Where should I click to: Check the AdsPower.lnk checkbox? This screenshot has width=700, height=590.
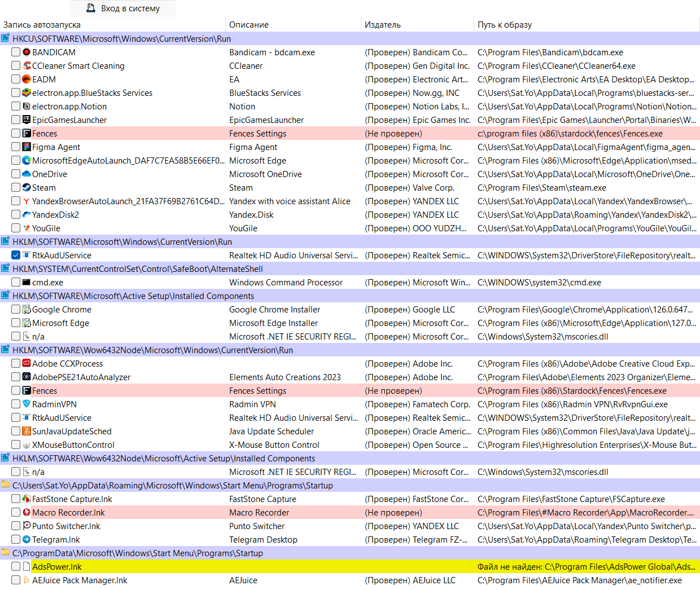click(x=16, y=566)
